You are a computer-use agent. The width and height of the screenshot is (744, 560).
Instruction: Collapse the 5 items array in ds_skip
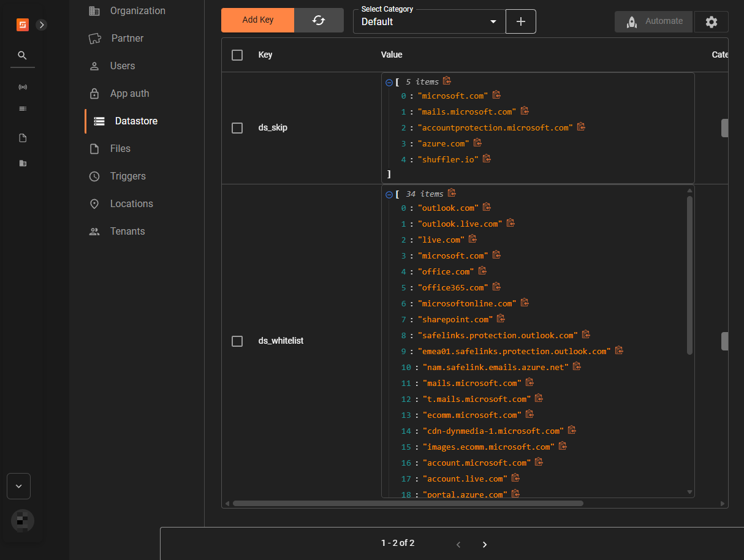coord(389,82)
